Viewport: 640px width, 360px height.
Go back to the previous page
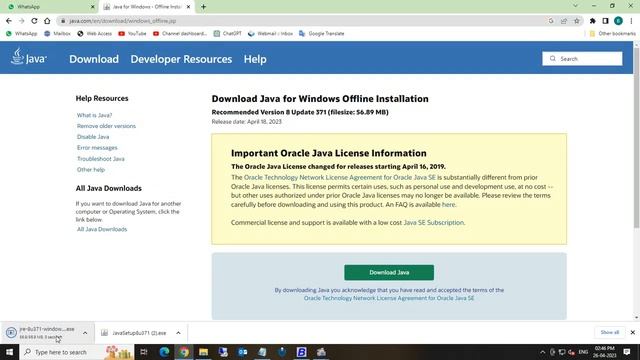point(9,21)
